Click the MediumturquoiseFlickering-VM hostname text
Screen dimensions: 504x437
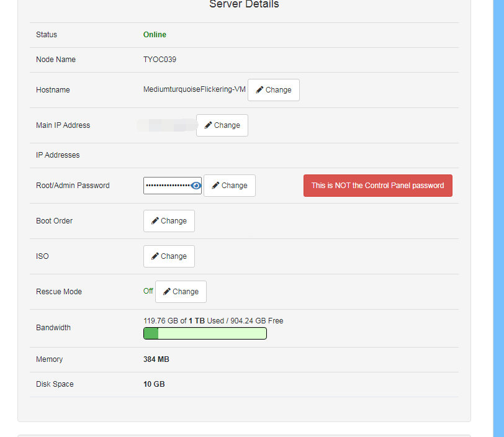[x=194, y=89]
